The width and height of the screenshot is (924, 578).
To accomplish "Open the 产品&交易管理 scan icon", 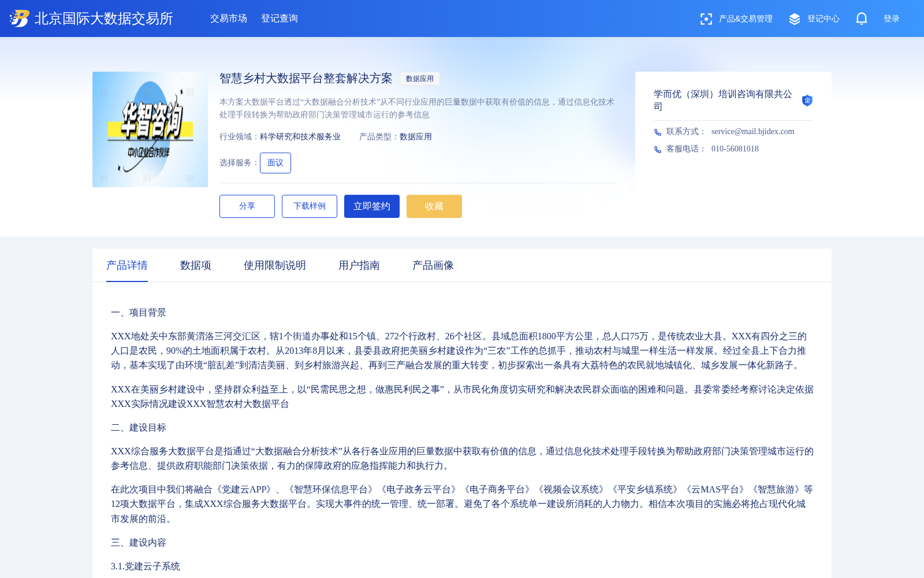I will pos(706,19).
